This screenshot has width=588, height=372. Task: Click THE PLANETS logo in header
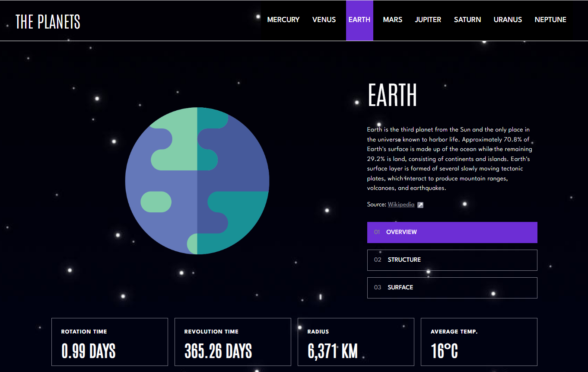[48, 21]
